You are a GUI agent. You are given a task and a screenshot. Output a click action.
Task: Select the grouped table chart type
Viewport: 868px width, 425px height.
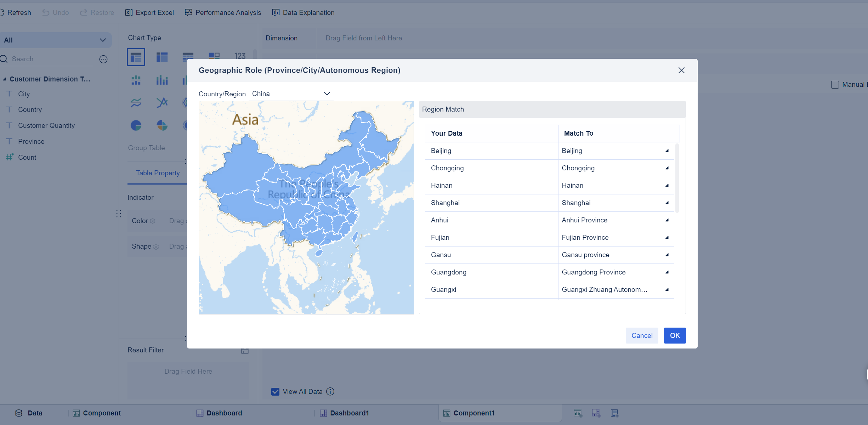tap(136, 57)
